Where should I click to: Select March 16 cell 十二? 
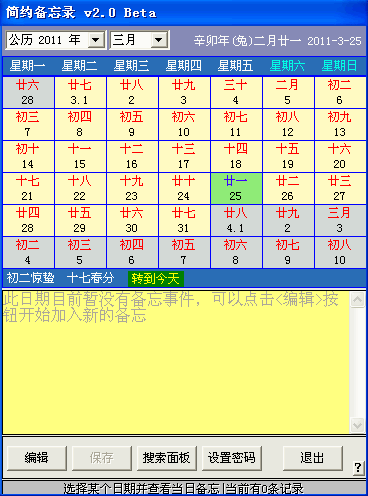pyautogui.click(x=132, y=156)
